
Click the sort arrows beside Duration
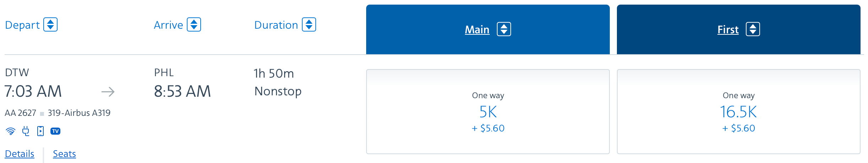[x=309, y=25]
